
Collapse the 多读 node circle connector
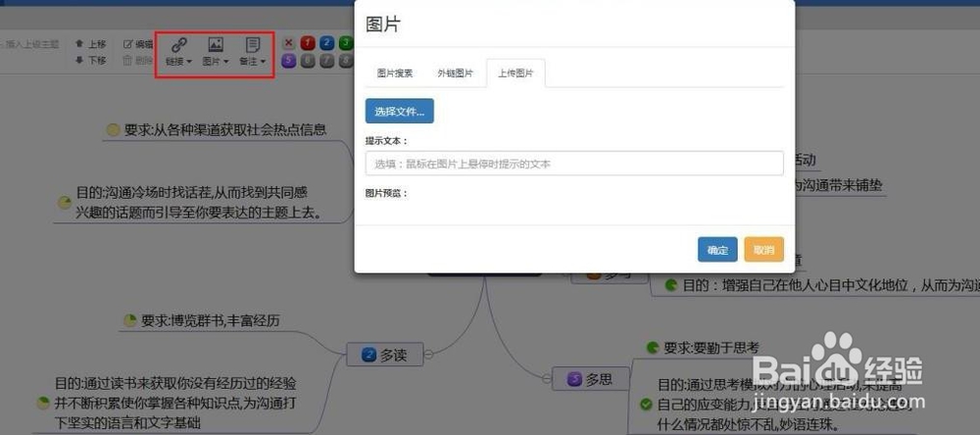(429, 355)
